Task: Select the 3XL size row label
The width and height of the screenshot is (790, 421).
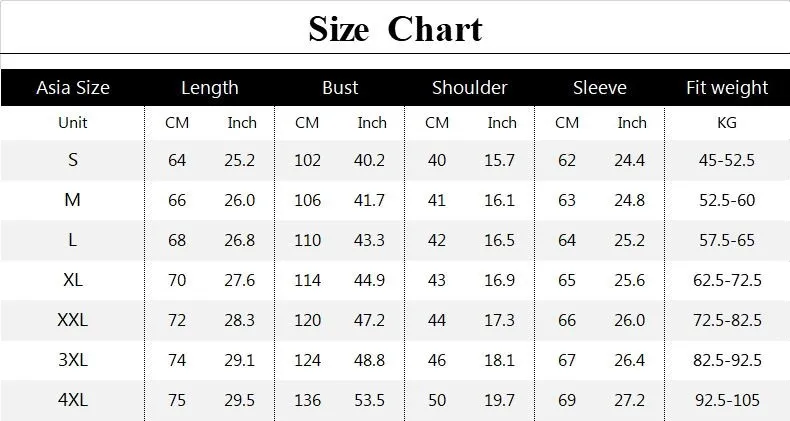Action: 73,360
